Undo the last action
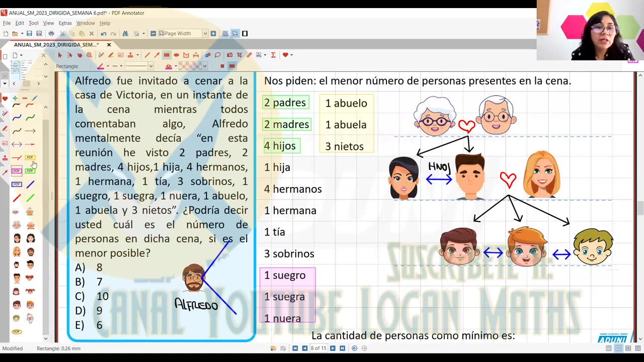Screen dimensions: 644x362 (x=103, y=33)
